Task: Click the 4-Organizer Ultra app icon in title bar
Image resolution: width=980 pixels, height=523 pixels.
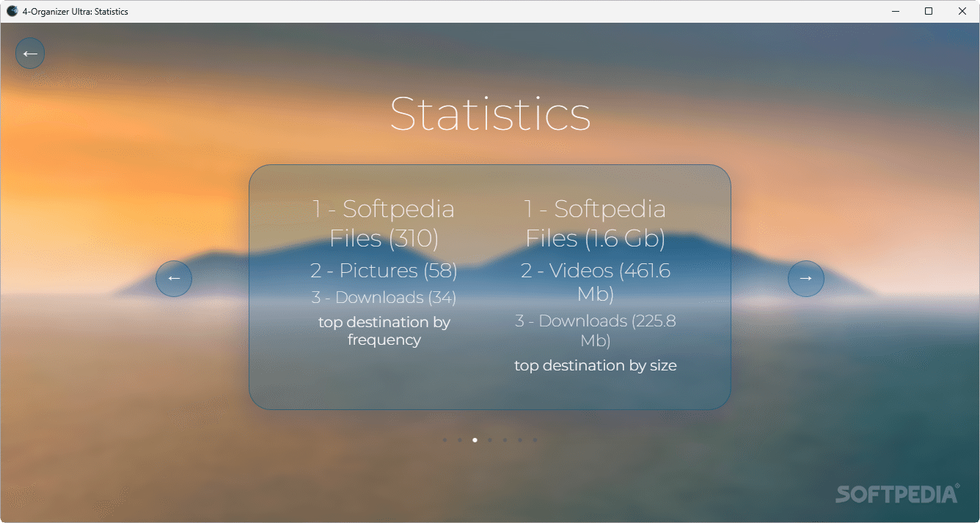Action: (12, 11)
